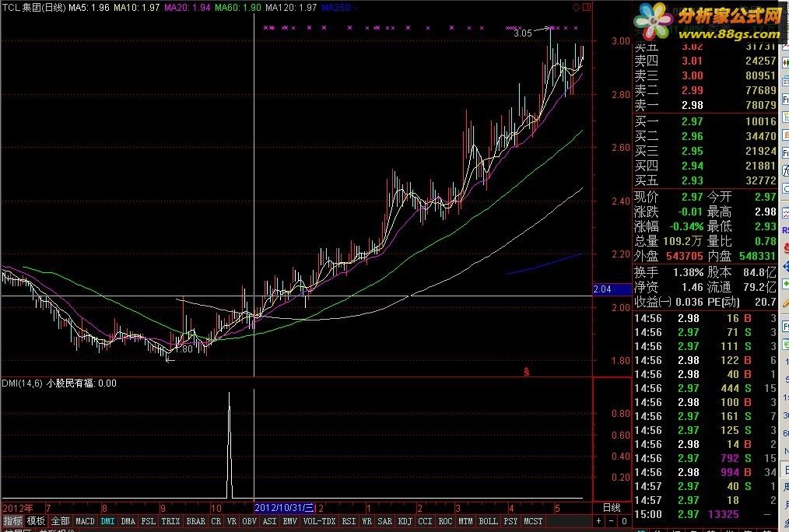Switch to the 模板 tab
Viewport: 789px width, 532px height.
pos(36,521)
